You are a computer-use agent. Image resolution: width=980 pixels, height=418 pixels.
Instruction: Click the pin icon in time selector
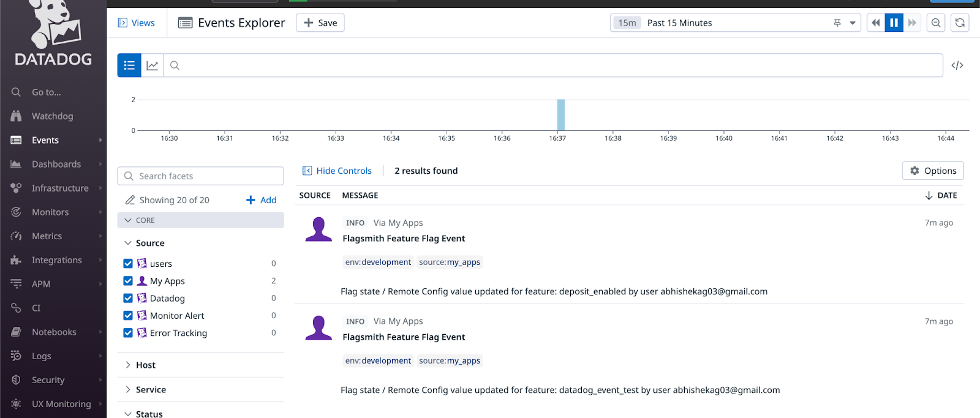[837, 23]
